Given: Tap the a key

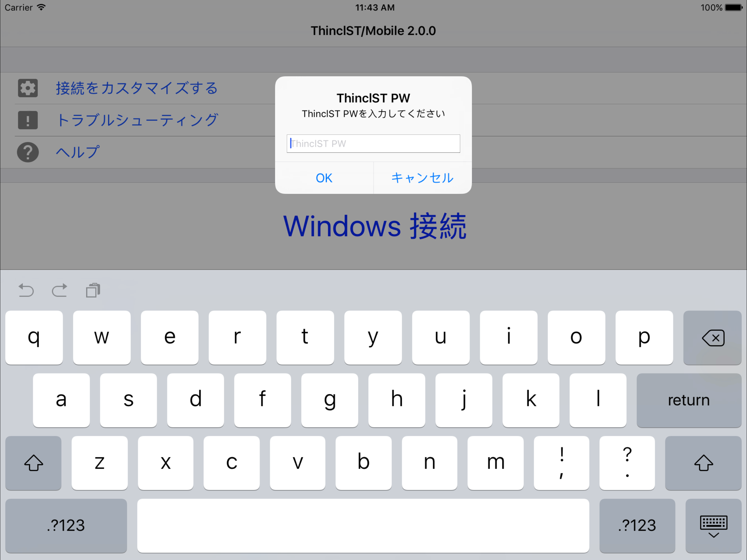Looking at the screenshot, I should tap(61, 400).
